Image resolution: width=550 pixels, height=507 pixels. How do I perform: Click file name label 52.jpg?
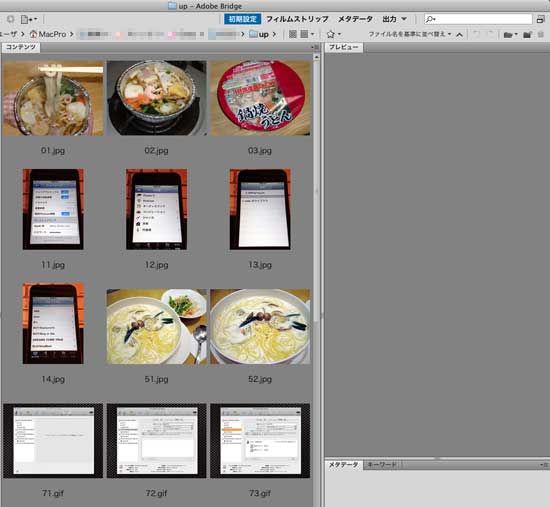[260, 379]
